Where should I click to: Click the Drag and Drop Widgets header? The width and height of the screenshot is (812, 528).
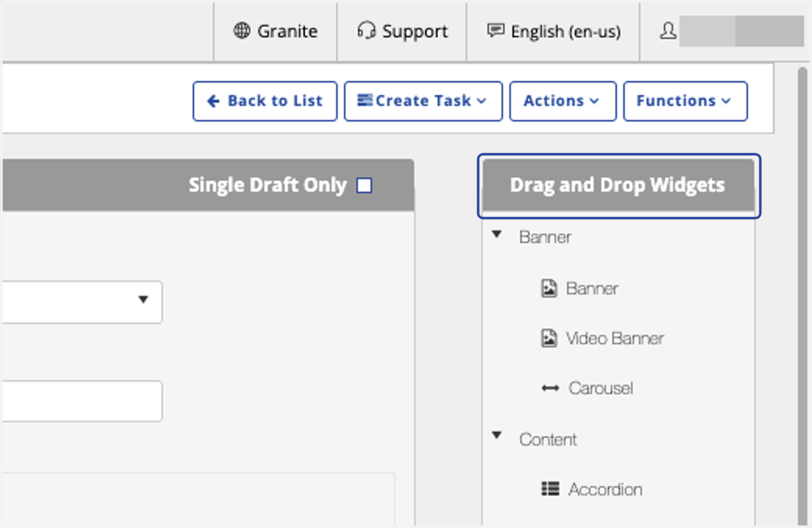(x=619, y=186)
